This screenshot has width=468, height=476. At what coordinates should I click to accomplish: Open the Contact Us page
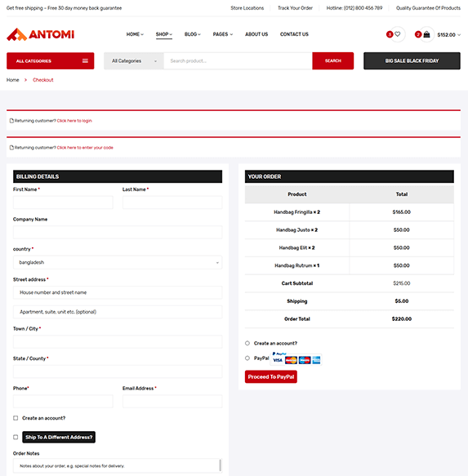point(294,34)
